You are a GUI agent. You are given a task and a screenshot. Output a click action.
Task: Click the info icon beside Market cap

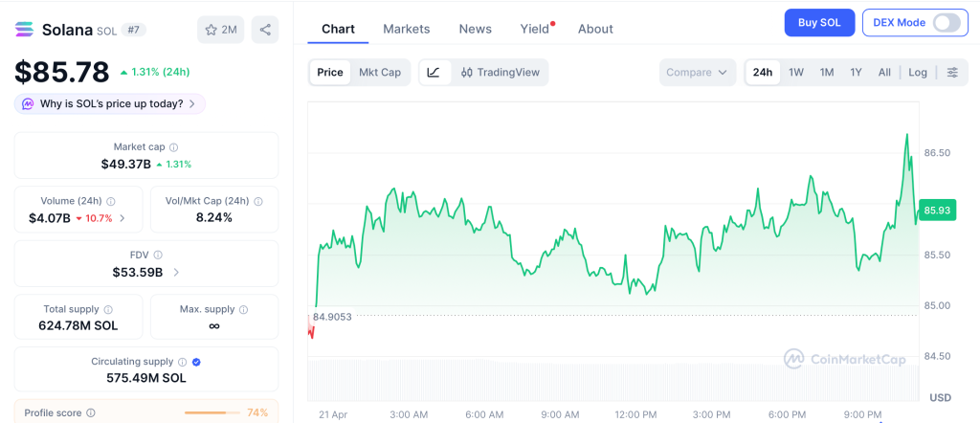(x=173, y=147)
